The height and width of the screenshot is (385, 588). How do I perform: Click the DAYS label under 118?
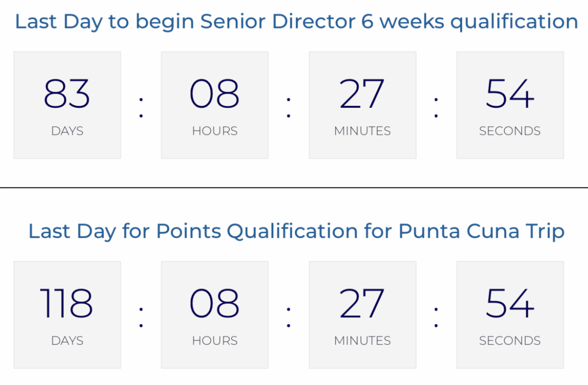click(x=67, y=340)
